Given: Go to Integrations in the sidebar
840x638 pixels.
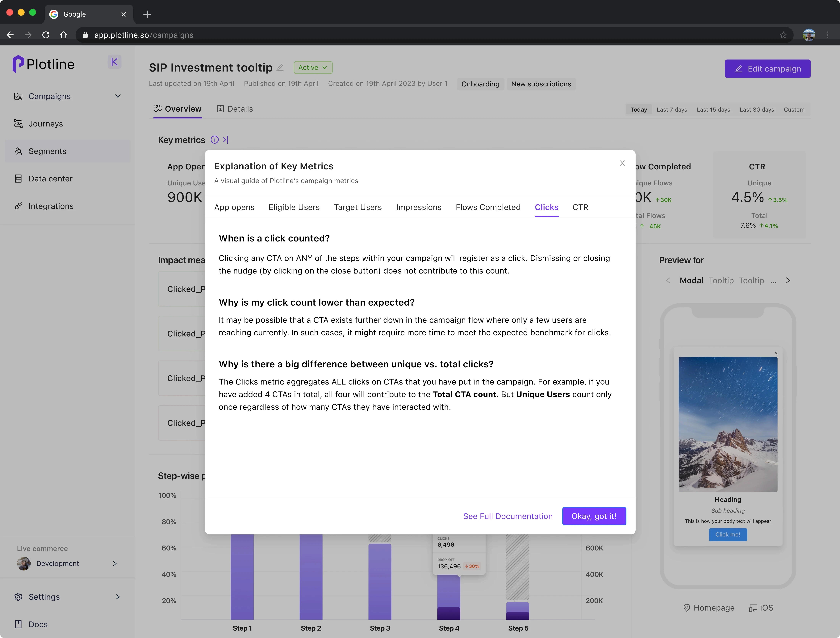Looking at the screenshot, I should click(x=51, y=206).
